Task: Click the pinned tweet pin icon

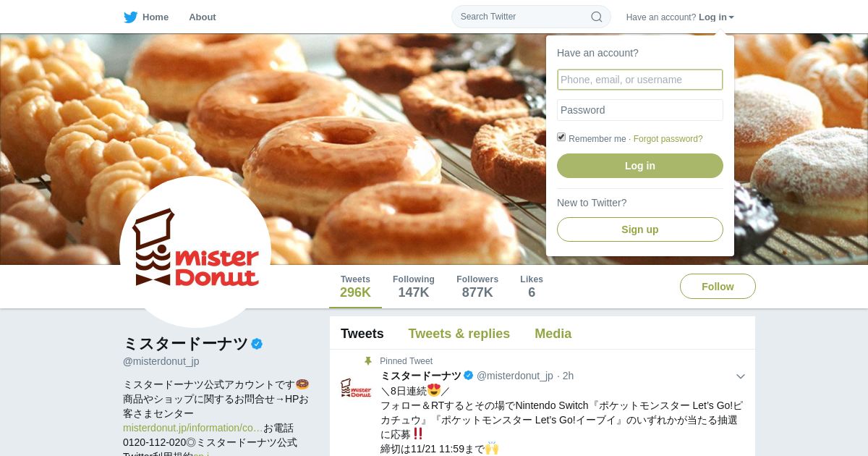Action: point(368,360)
